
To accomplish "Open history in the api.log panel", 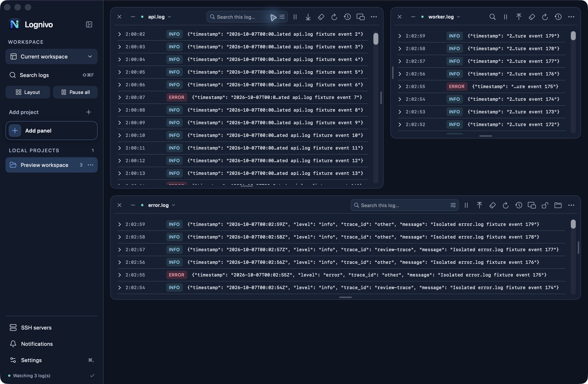I will 347,17.
